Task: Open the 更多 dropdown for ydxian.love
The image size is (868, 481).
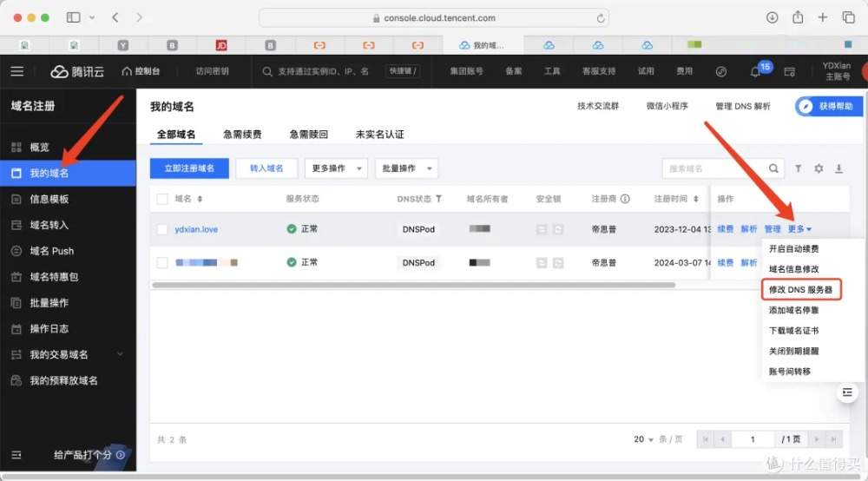Action: click(x=799, y=229)
